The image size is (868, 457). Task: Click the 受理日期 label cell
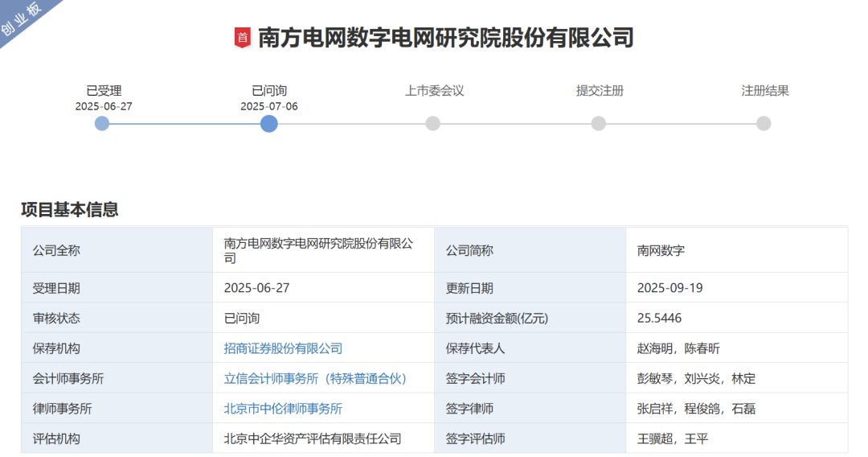(117, 288)
